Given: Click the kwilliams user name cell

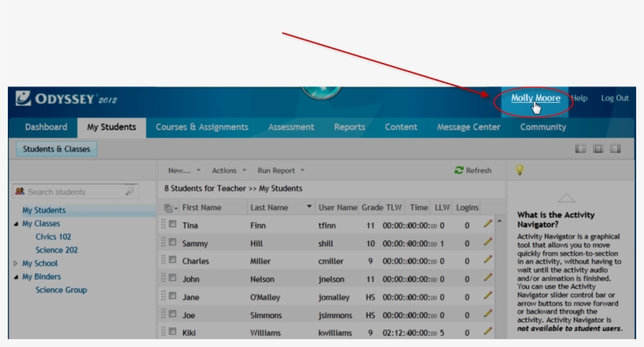Looking at the screenshot, I should click(335, 333).
